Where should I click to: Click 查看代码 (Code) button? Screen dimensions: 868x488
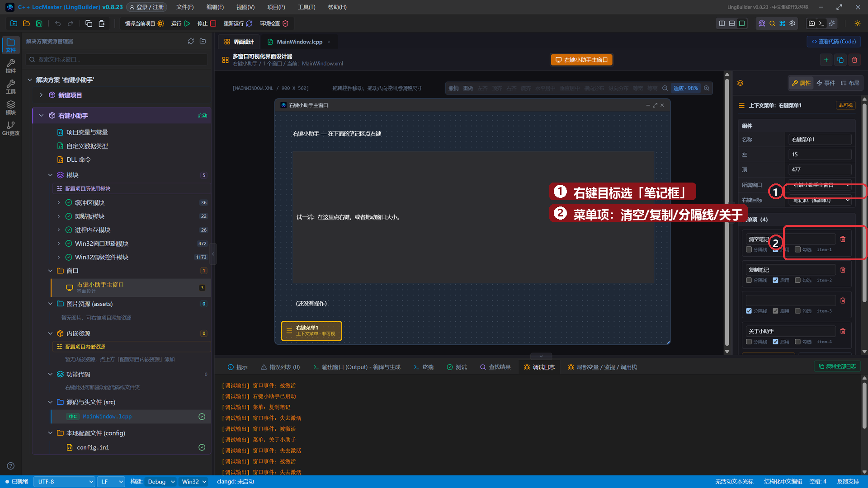834,42
